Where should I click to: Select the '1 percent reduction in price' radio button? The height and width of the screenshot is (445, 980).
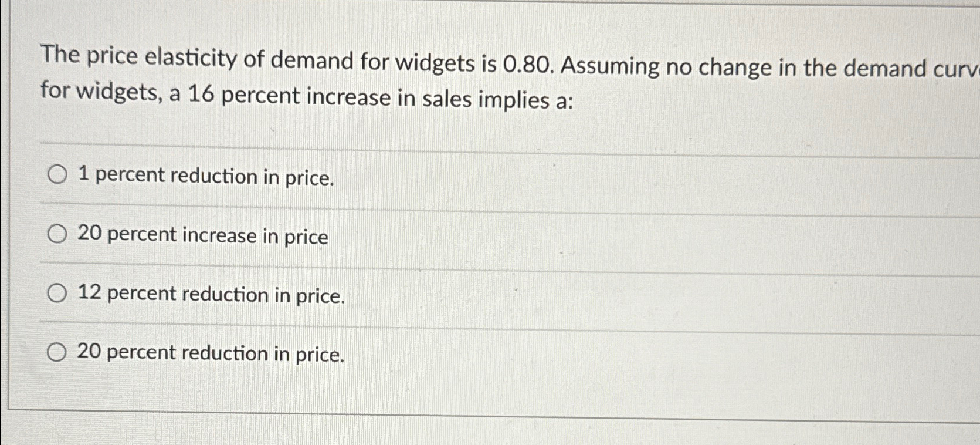[57, 174]
